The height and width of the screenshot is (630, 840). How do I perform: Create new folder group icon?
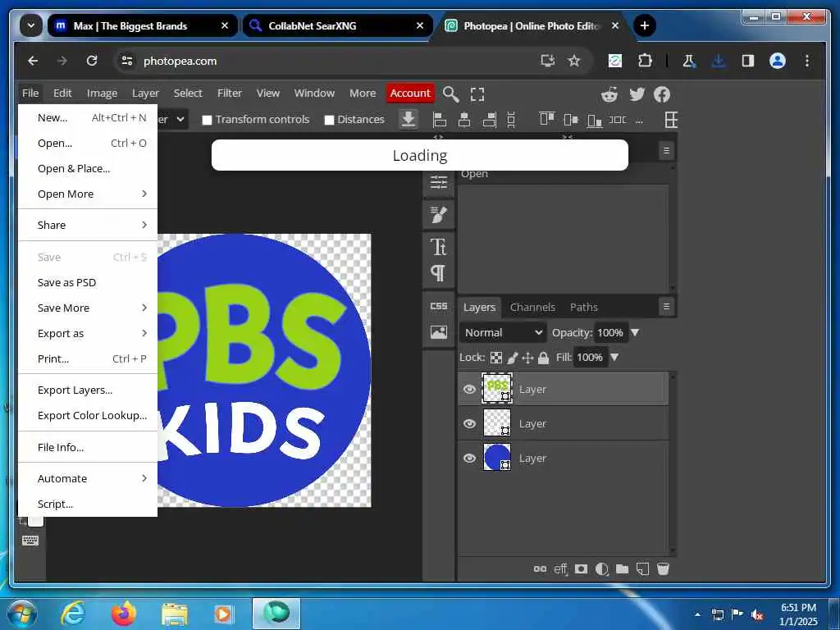tap(622, 569)
